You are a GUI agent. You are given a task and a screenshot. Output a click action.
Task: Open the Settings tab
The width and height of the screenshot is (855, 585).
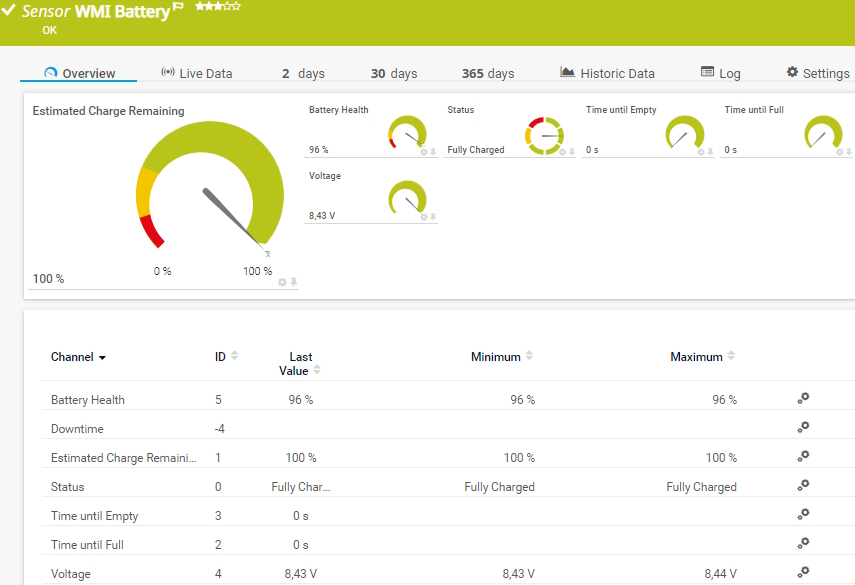(x=818, y=73)
